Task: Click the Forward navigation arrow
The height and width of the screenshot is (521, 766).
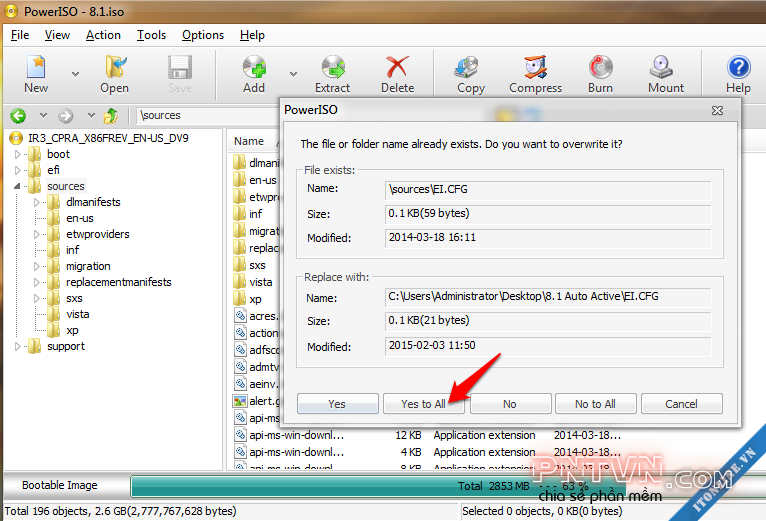Action: 65,116
